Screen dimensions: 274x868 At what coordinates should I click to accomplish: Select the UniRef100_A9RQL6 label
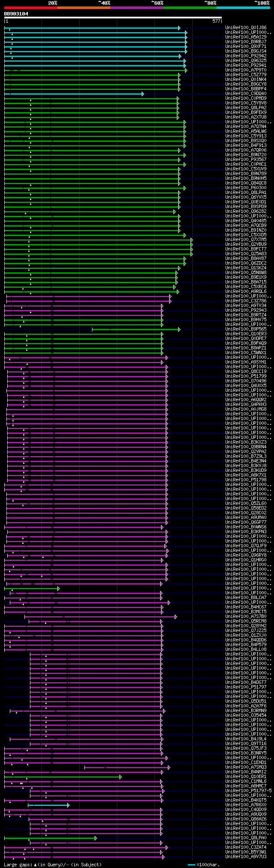pos(246,292)
